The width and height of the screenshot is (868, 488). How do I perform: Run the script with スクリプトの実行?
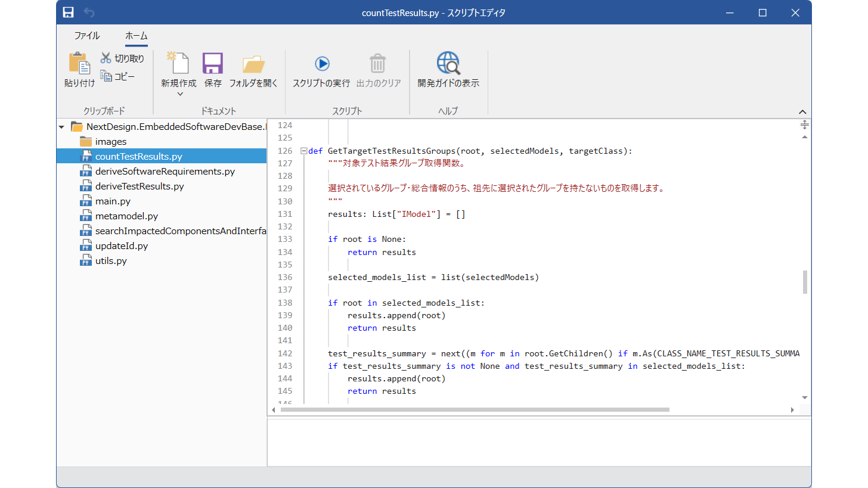click(321, 63)
